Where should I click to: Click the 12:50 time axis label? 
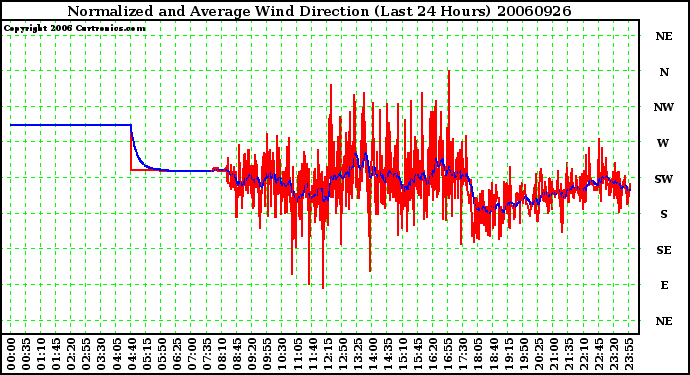click(342, 354)
